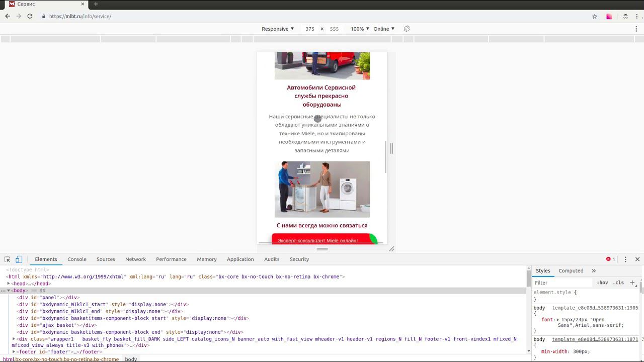Viewport: 644px width, 362px height.
Task: Select body in the breadcrumb bar
Action: [x=131, y=359]
